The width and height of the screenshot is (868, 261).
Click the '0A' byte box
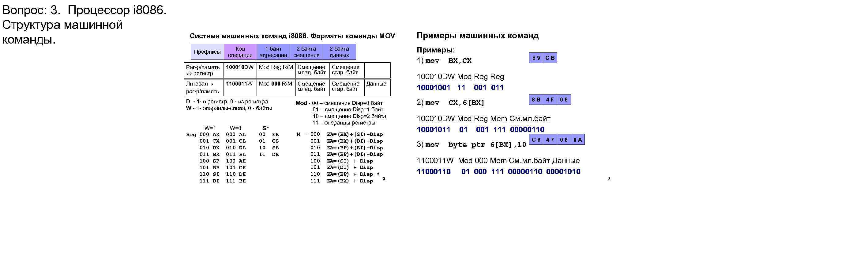point(577,140)
